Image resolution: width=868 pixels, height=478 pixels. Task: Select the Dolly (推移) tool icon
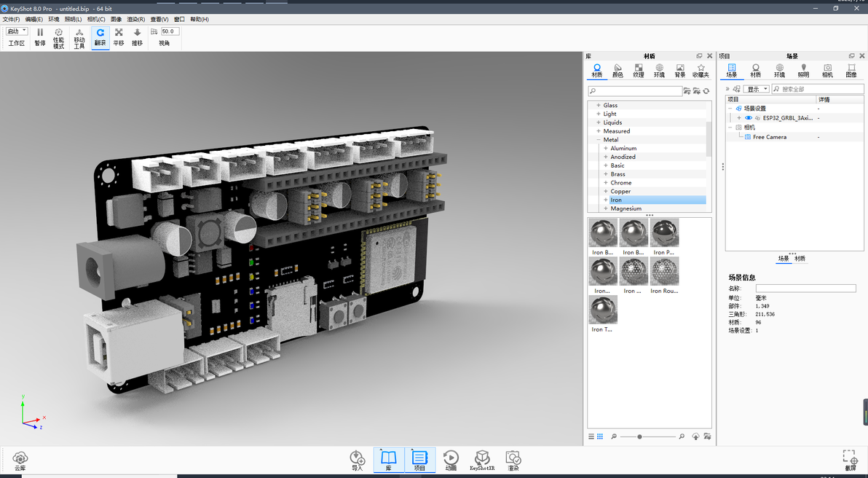point(138,37)
